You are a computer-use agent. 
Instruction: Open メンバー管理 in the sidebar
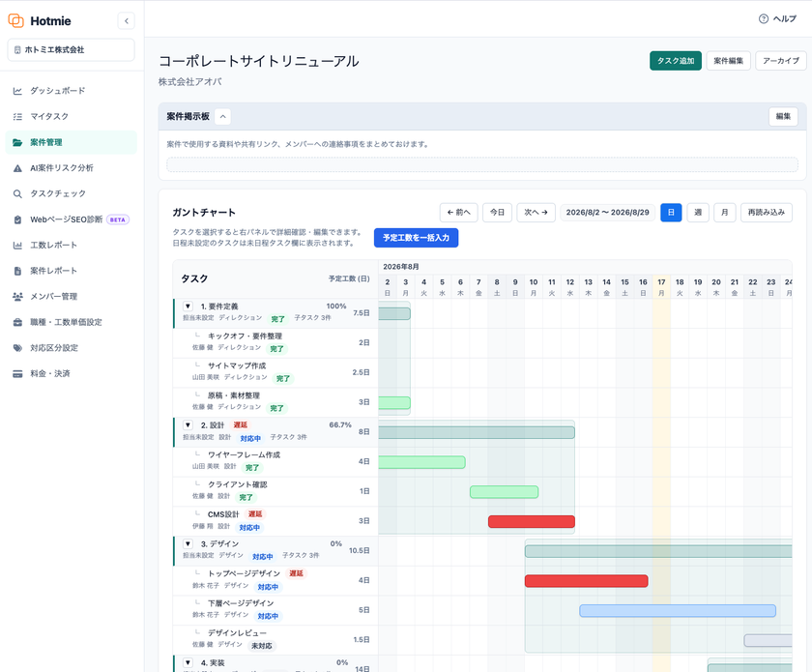coord(71,297)
